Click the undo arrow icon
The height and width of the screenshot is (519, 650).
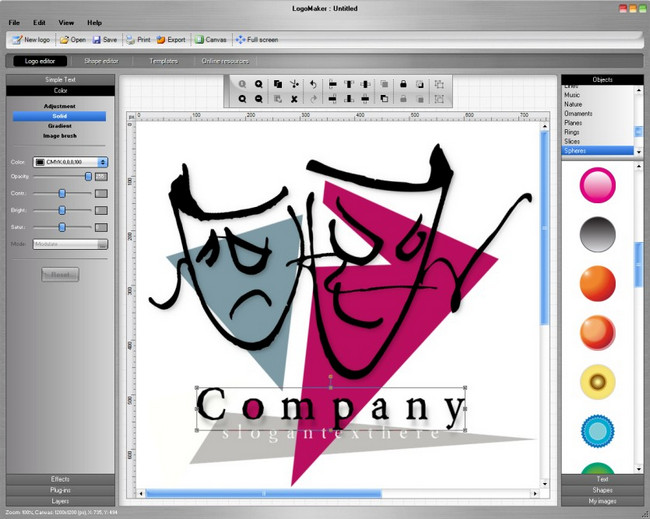click(313, 84)
